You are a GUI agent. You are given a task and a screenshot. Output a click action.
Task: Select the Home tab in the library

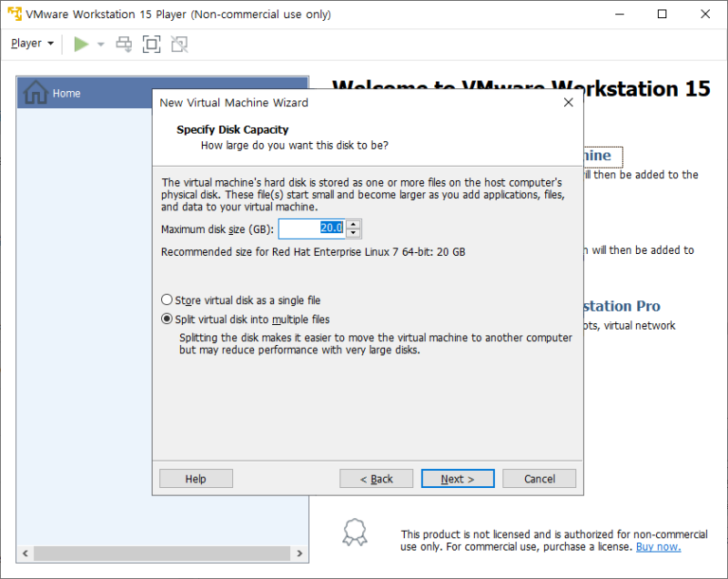point(66,93)
